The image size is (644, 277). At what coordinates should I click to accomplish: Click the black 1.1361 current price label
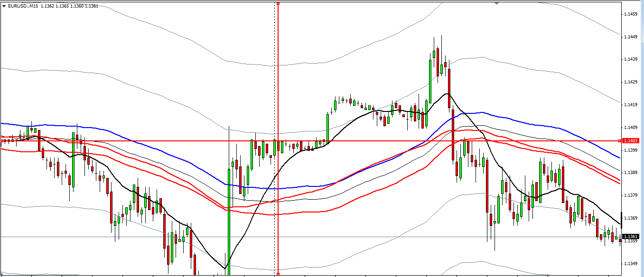click(631, 236)
